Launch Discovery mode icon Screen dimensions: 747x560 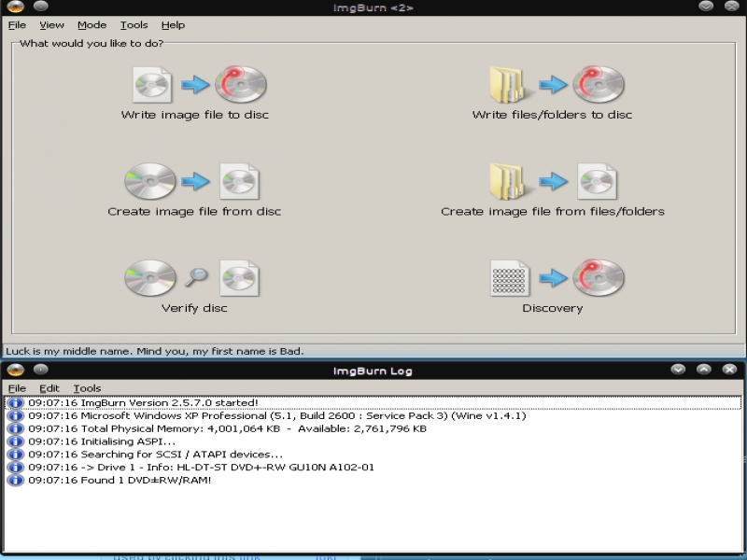pyautogui.click(x=552, y=278)
